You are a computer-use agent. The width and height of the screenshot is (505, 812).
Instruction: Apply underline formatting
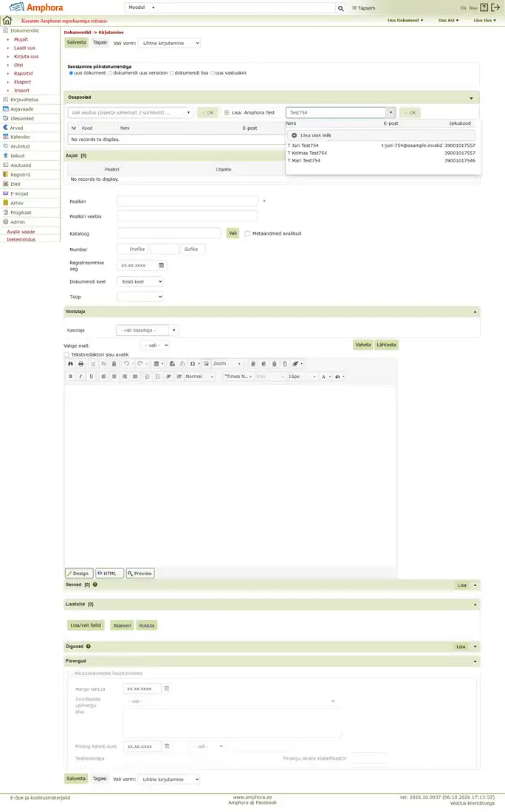(x=91, y=376)
